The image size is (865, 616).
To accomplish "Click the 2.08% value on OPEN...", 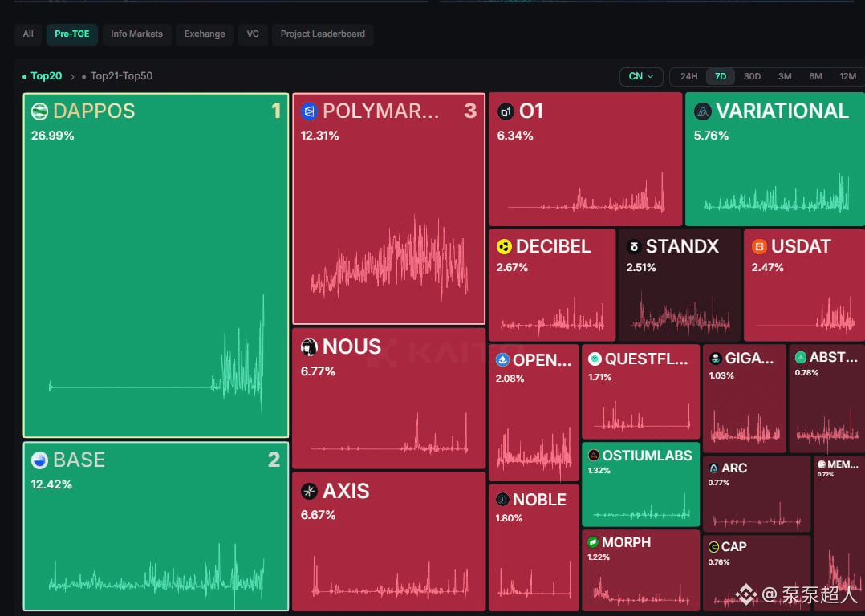I will (x=510, y=379).
